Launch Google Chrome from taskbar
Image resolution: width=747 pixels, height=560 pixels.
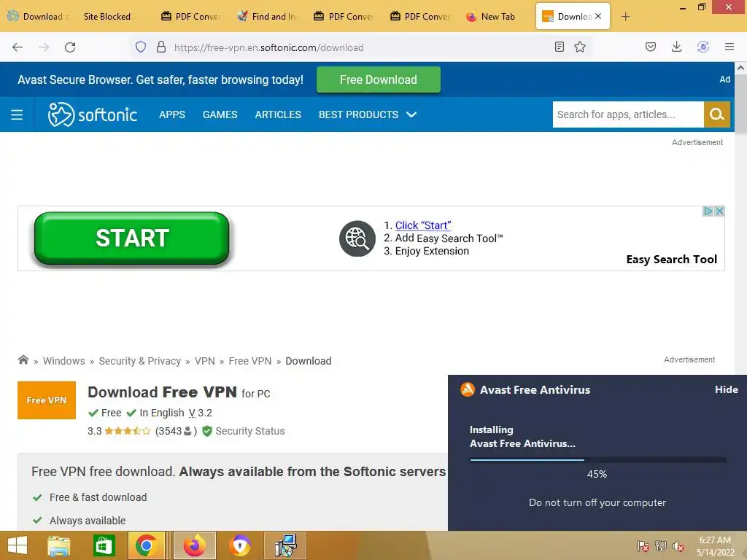pyautogui.click(x=146, y=545)
